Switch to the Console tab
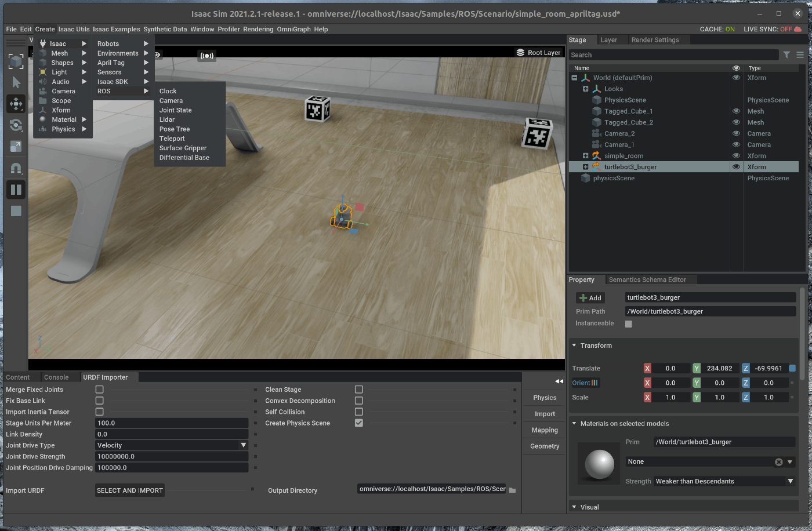The image size is (812, 531). tap(56, 377)
